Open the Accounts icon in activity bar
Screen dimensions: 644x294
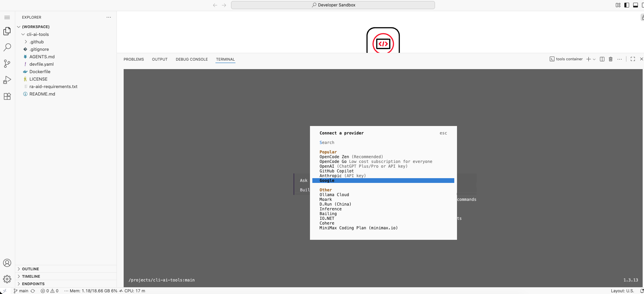click(x=7, y=263)
